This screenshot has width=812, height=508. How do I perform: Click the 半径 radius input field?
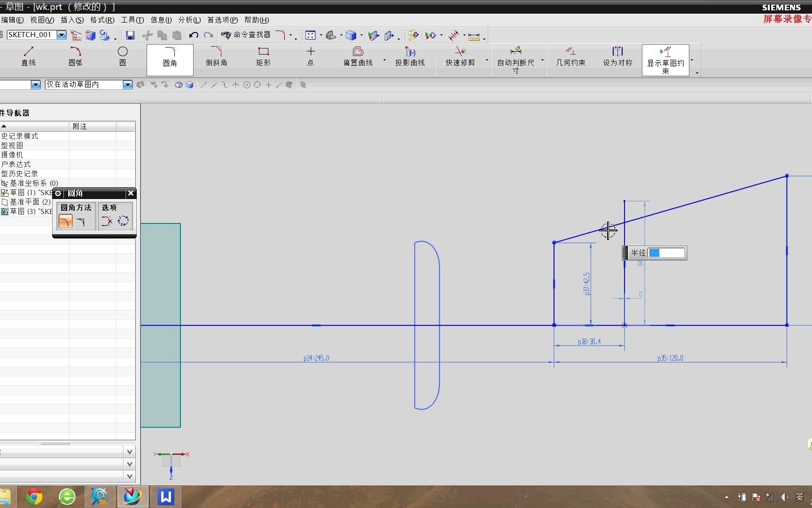pos(666,253)
